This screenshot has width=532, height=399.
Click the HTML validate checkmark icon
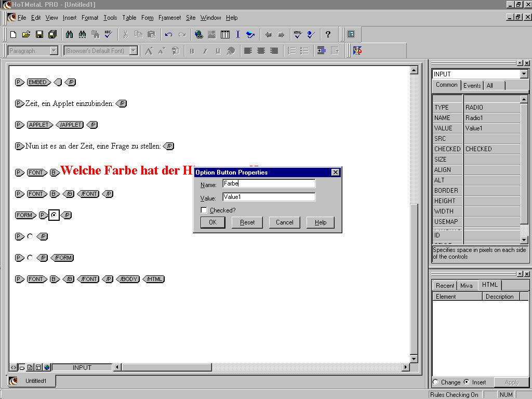(298, 35)
